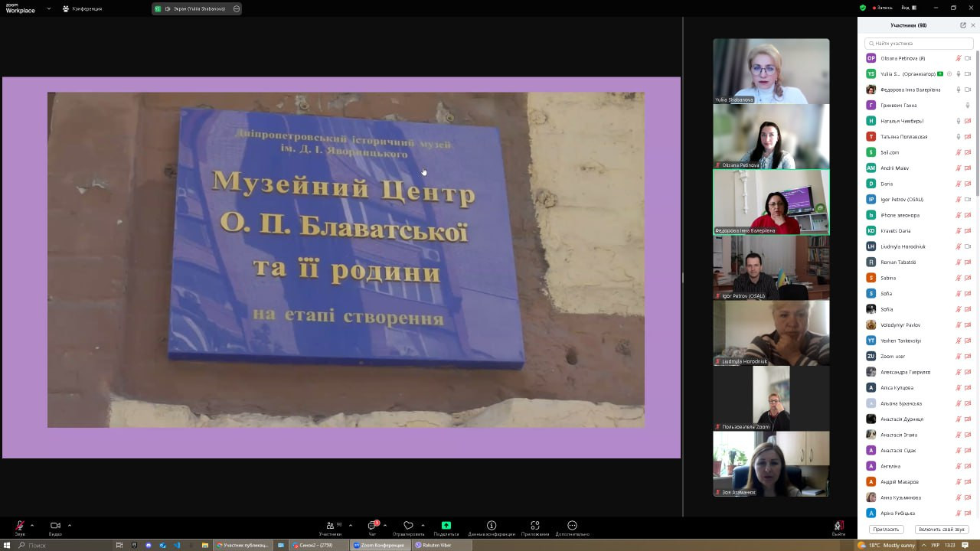Click Andrii Maiev's camera-off icon
This screenshot has width=980, height=551.
968,168
